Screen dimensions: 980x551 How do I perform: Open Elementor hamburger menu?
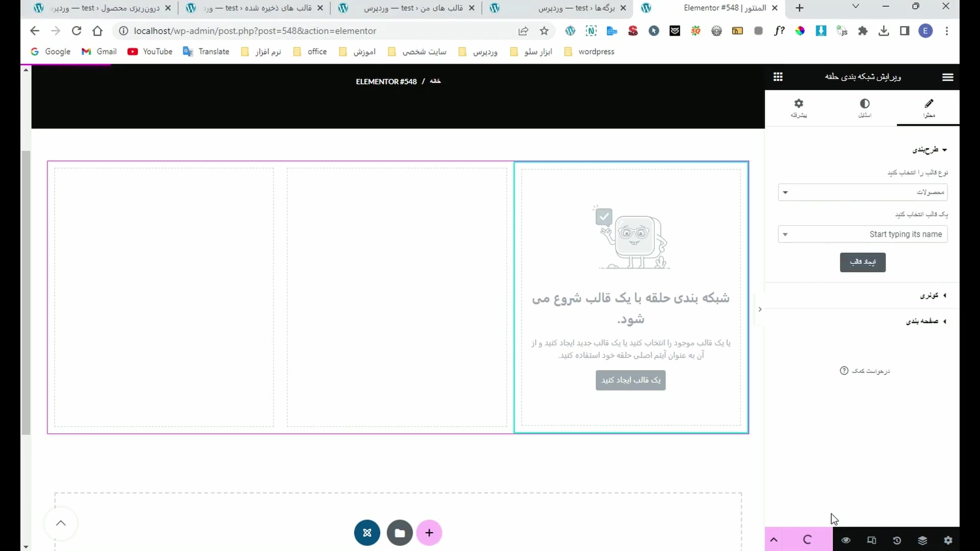947,77
